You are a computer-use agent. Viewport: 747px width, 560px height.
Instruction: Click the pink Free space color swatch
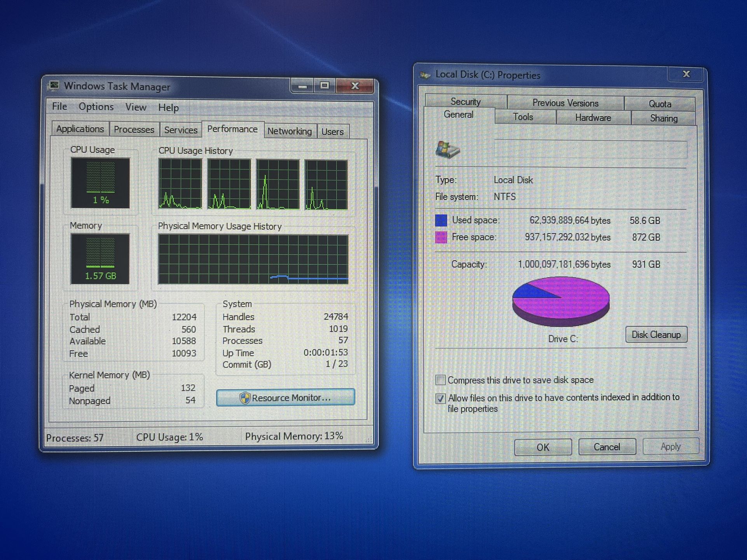(x=441, y=237)
